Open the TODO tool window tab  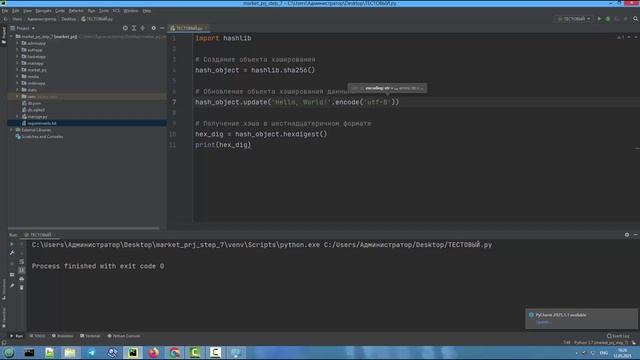[37, 336]
